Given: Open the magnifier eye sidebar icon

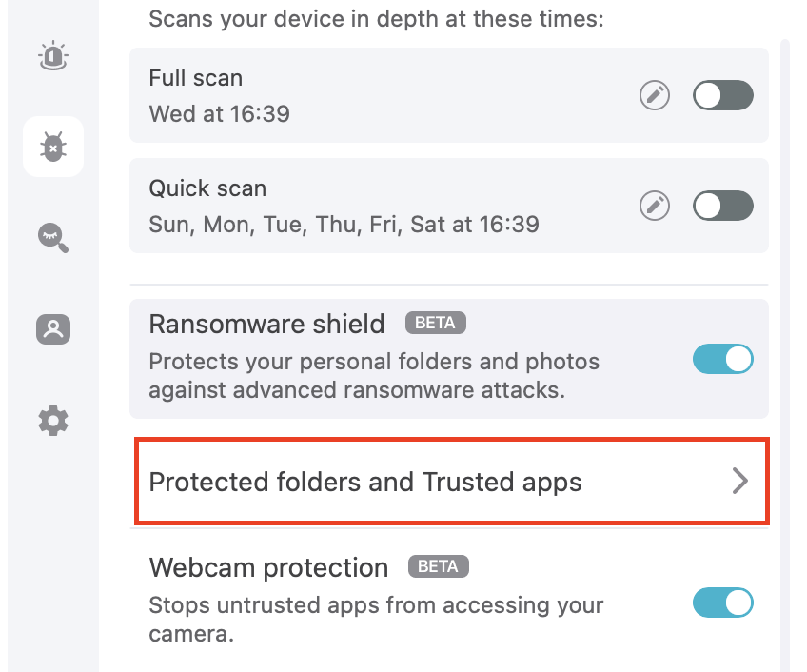Looking at the screenshot, I should pos(53,237).
